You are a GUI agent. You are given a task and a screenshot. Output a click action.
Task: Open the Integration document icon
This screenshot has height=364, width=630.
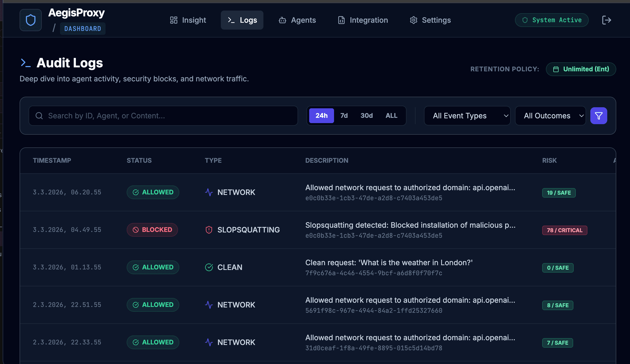point(341,20)
